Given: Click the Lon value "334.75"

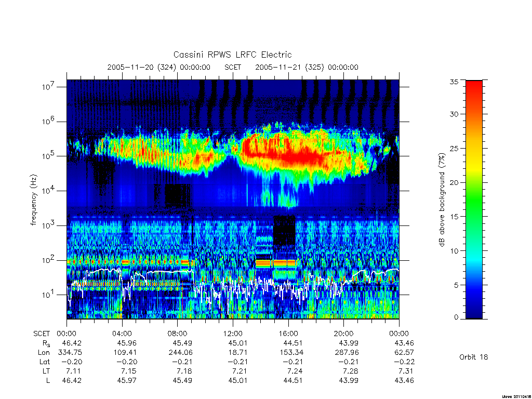Looking at the screenshot, I should [x=70, y=353].
